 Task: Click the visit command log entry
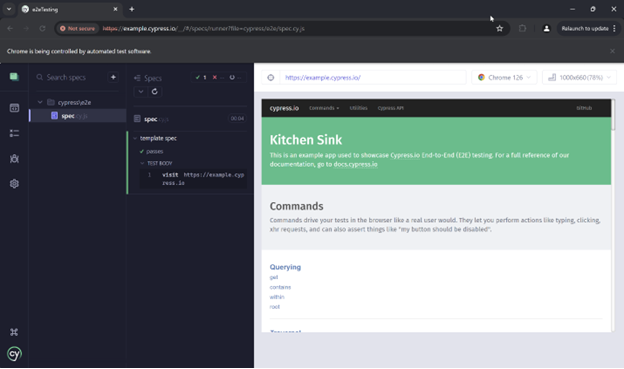193,179
